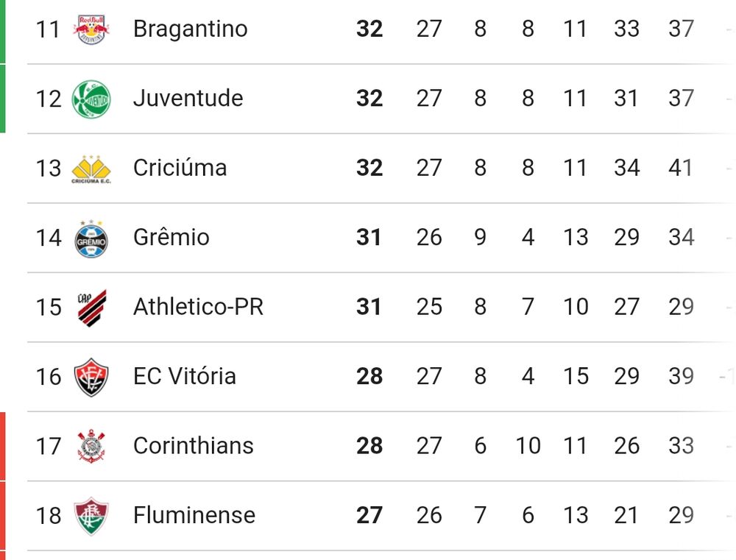736x560 pixels.
Task: Click the EC Vitória crest
Action: pos(91,377)
